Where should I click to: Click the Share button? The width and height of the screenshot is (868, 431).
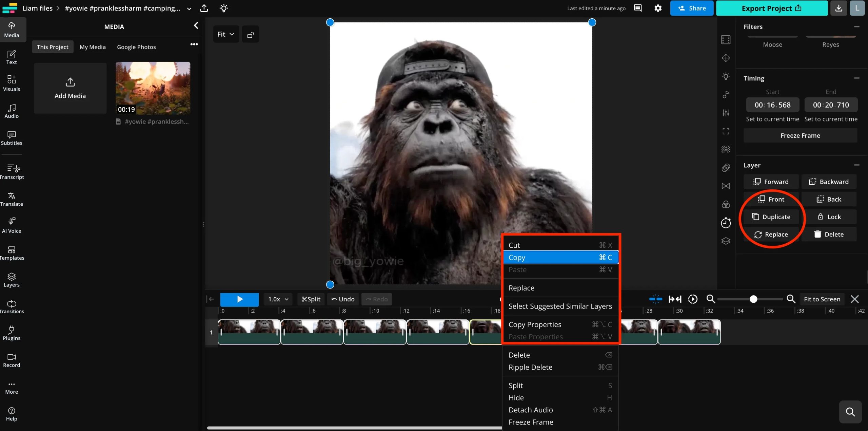[692, 8]
